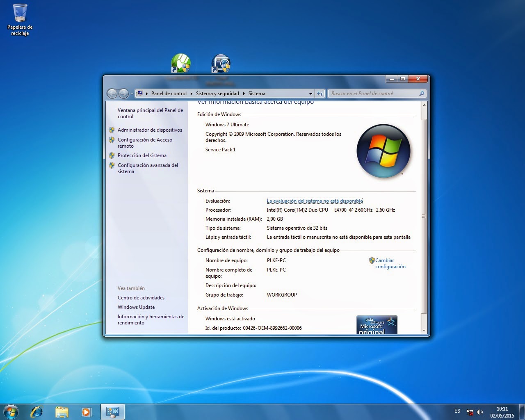
Task: Expand chevron after Sistema y seguridad
Action: 244,94
